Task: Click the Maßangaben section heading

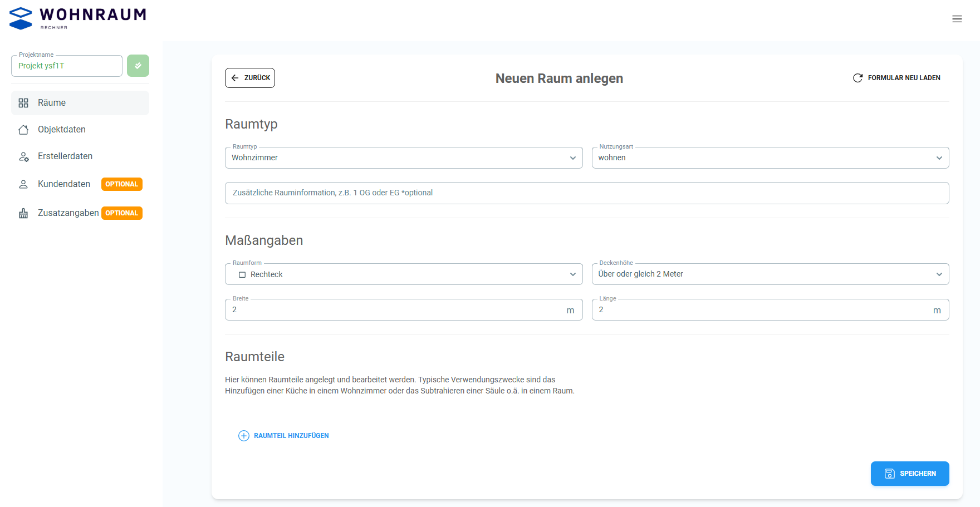Action: (264, 240)
